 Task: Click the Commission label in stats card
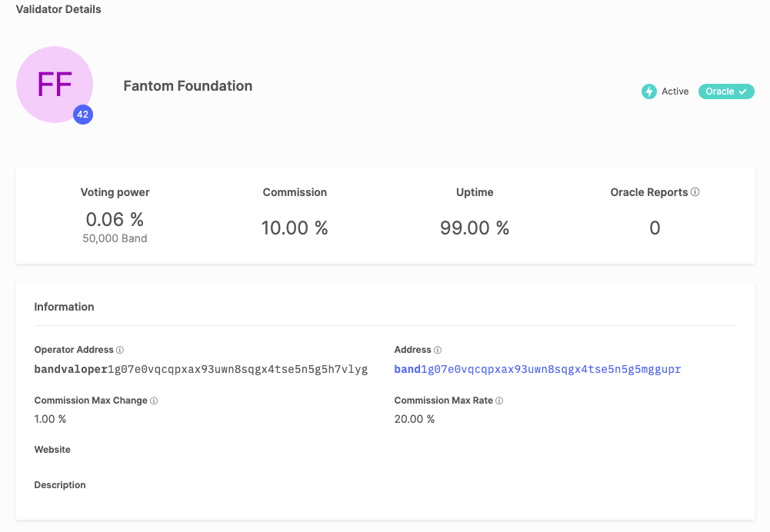point(295,192)
